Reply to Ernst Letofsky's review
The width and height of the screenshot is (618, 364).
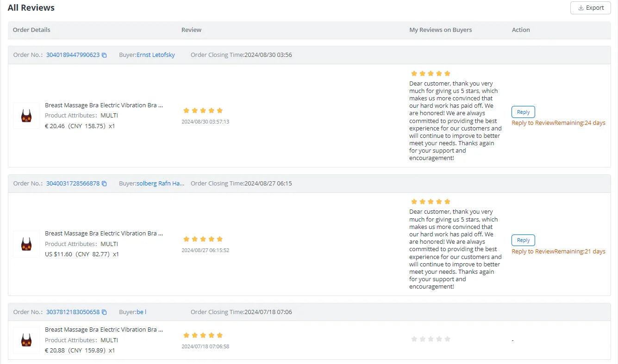pos(523,112)
